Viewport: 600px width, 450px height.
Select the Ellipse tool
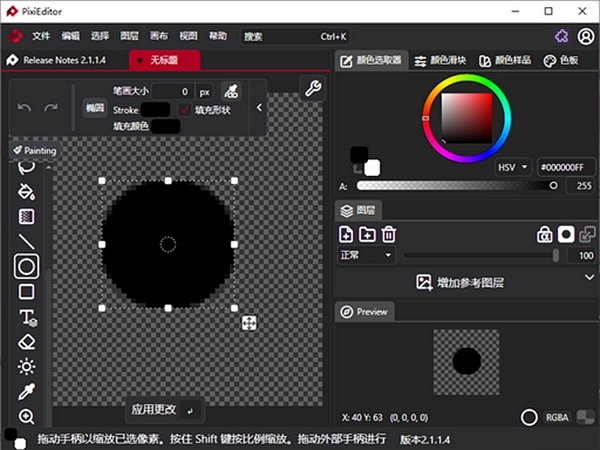tap(26, 266)
